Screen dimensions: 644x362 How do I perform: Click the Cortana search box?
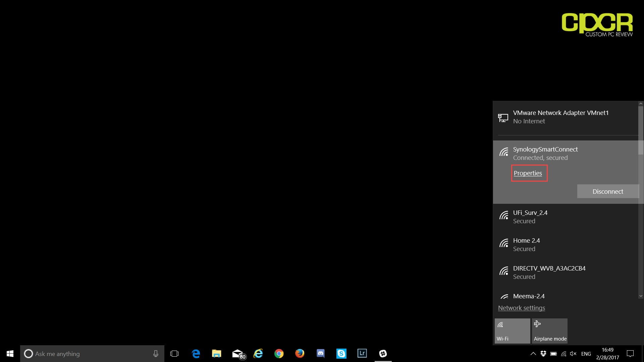pos(92,354)
